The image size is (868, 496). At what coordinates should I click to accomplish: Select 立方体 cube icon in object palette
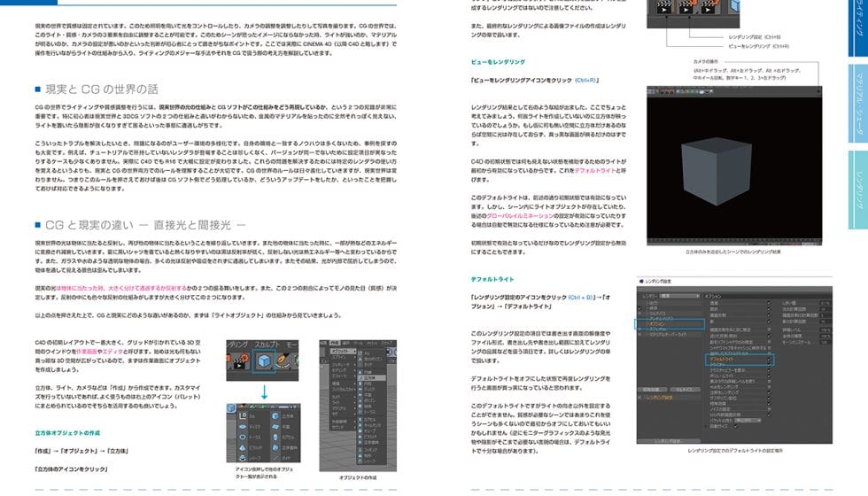coord(275,415)
